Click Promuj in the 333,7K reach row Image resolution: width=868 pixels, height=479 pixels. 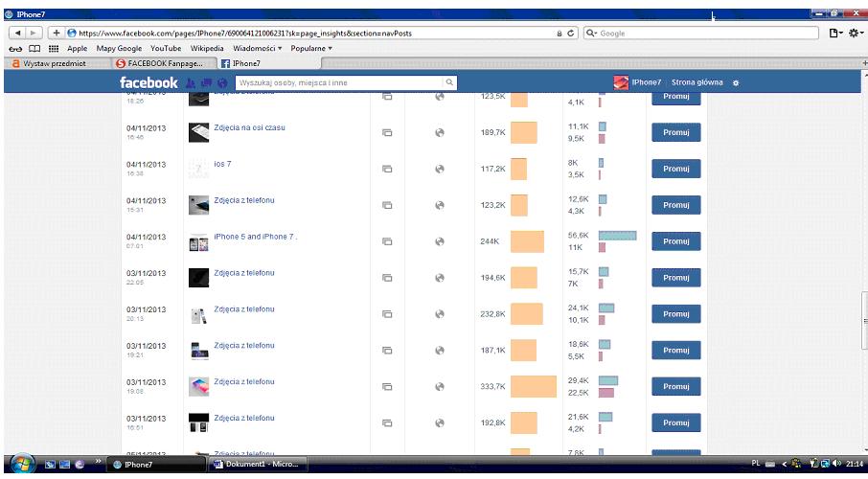pos(676,386)
